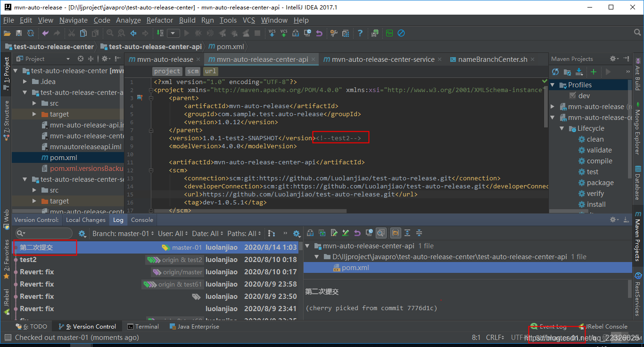Open the 6: TODO tool window
This screenshot has width=644, height=347.
[32, 326]
